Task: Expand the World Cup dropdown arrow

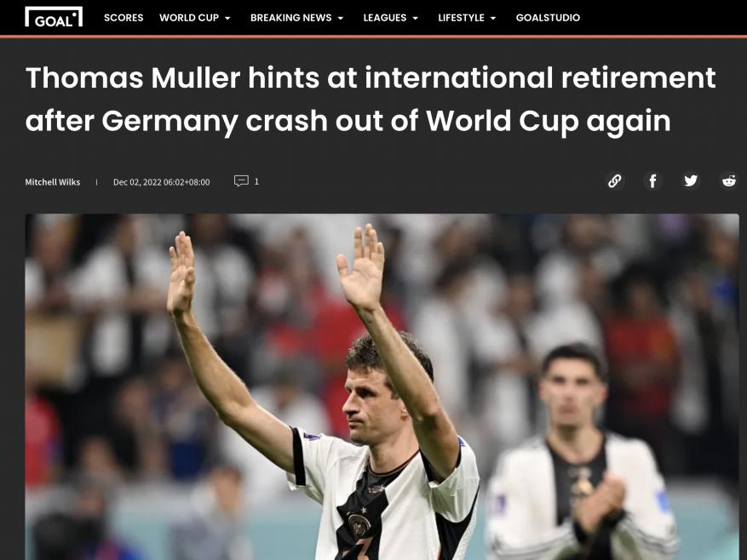Action: coord(227,18)
